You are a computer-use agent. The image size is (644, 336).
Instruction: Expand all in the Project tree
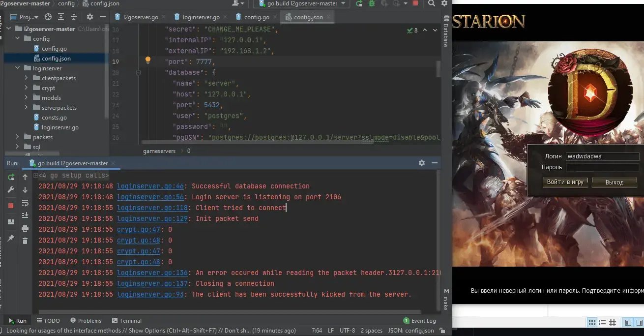point(62,17)
